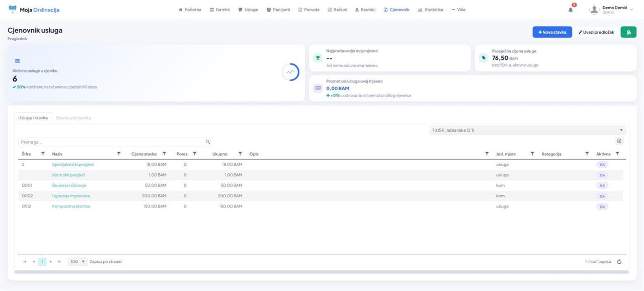Expand the Demo Demić user menu
Viewport: 644px width, 291px height.
click(x=611, y=10)
